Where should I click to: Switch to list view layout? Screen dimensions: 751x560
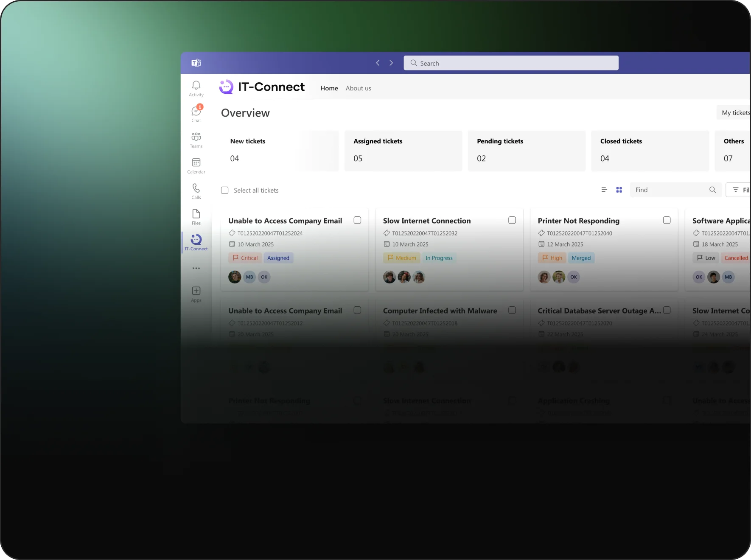pos(604,190)
